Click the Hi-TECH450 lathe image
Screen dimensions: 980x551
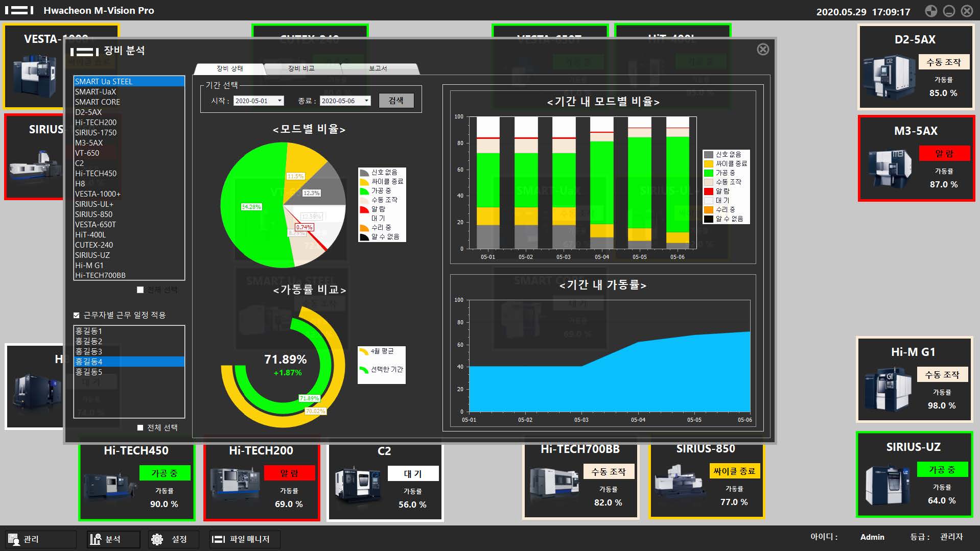tap(110, 486)
